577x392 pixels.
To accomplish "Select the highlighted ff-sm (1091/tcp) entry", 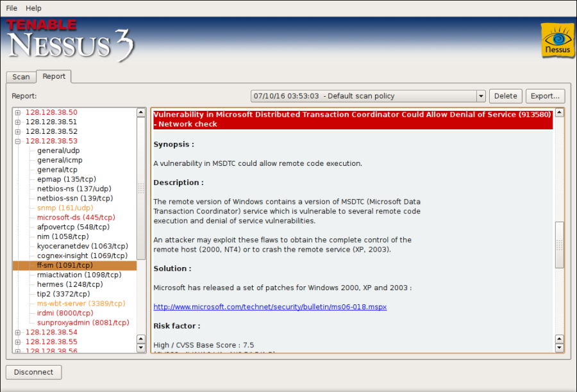I will 75,266.
